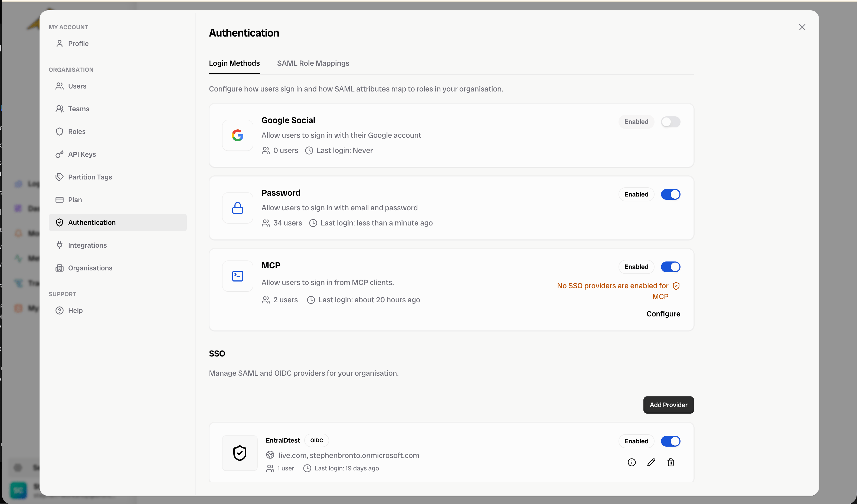Viewport: 857px width, 504px height.
Task: Open the Integrations section
Action: [x=117, y=245]
